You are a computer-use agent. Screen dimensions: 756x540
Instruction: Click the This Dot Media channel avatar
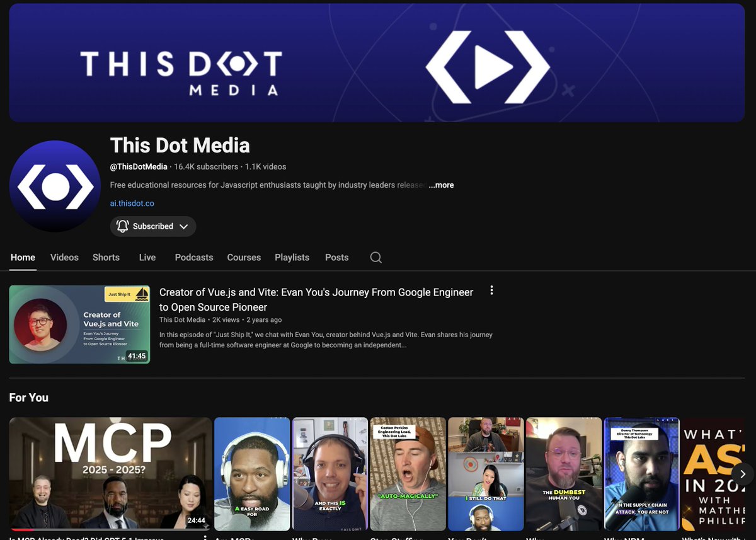[x=55, y=187]
